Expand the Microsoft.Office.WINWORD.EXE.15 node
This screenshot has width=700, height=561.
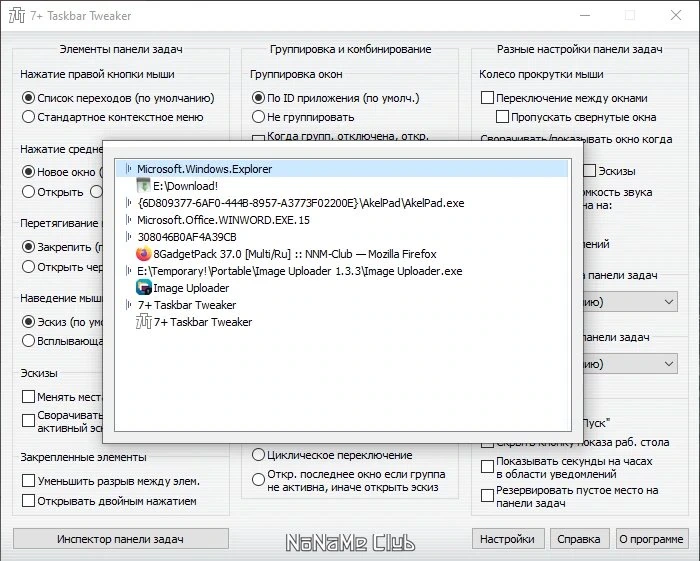[x=129, y=220]
